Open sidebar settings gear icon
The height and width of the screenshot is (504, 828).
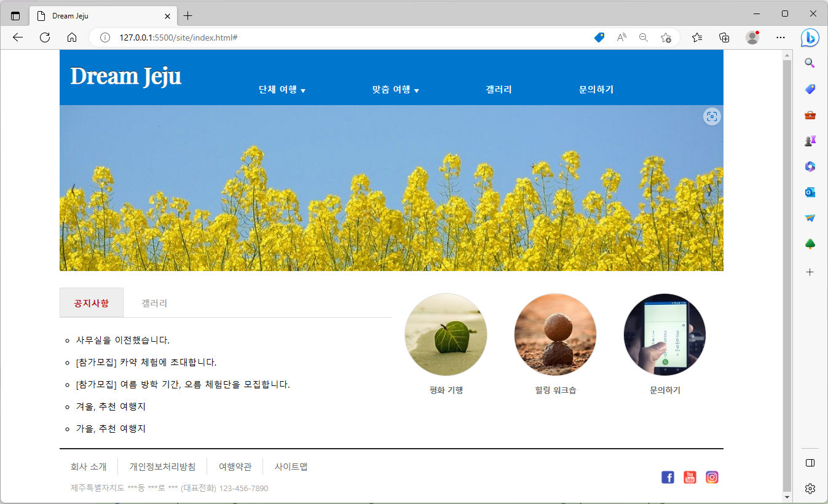pos(810,489)
